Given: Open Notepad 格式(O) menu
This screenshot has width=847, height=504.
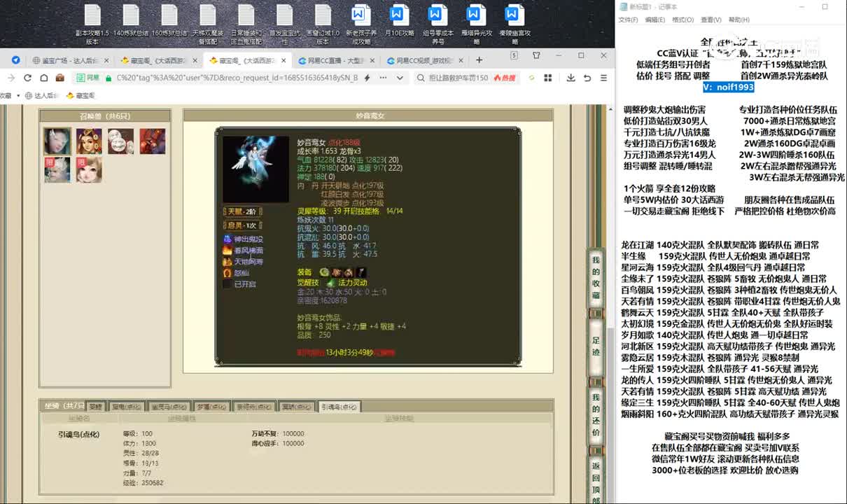Looking at the screenshot, I should [682, 20].
